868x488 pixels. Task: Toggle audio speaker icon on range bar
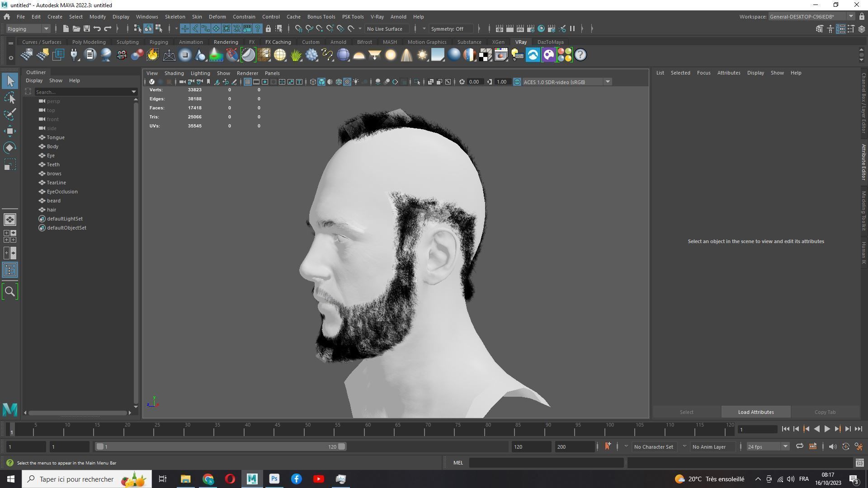coord(833,446)
